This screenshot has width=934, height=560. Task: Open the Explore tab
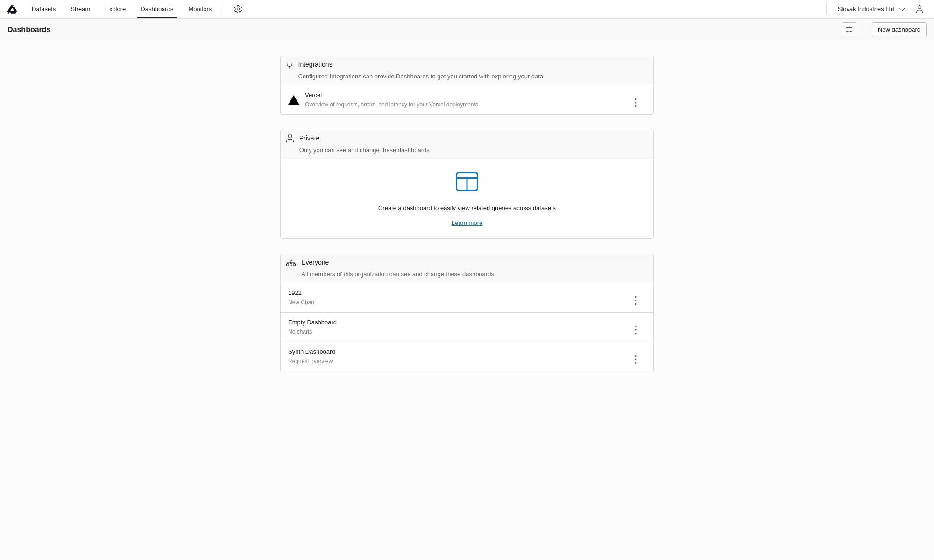115,9
